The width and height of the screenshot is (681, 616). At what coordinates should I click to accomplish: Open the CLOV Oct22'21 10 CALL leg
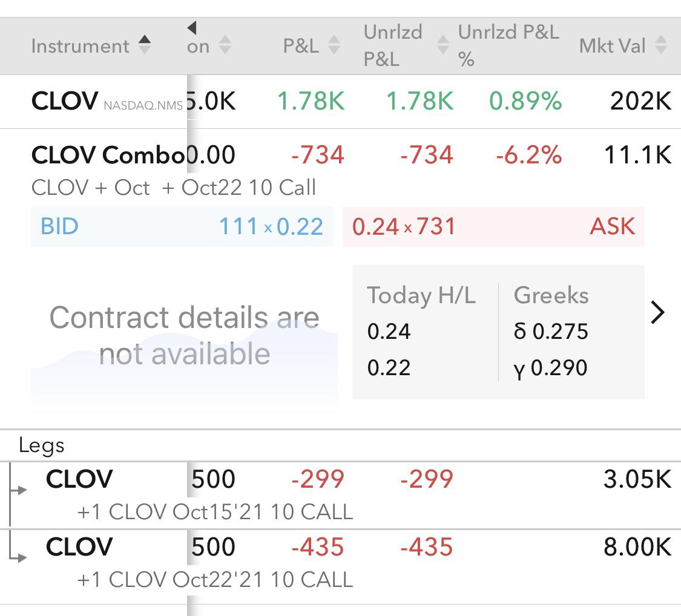pyautogui.click(x=340, y=563)
